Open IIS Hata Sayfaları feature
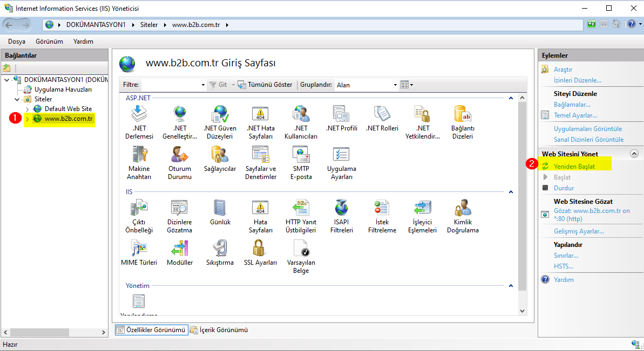The width and height of the screenshot is (644, 351). (x=260, y=216)
